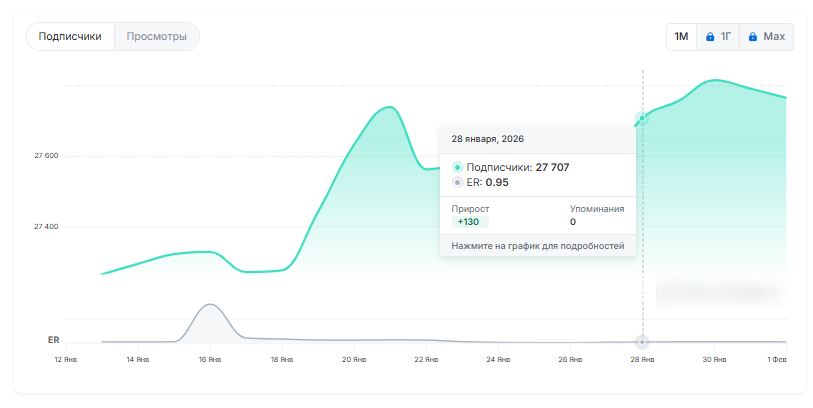813x408 pixels.
Task: Click the ER curve marker at 28 Янв
Action: coord(642,342)
